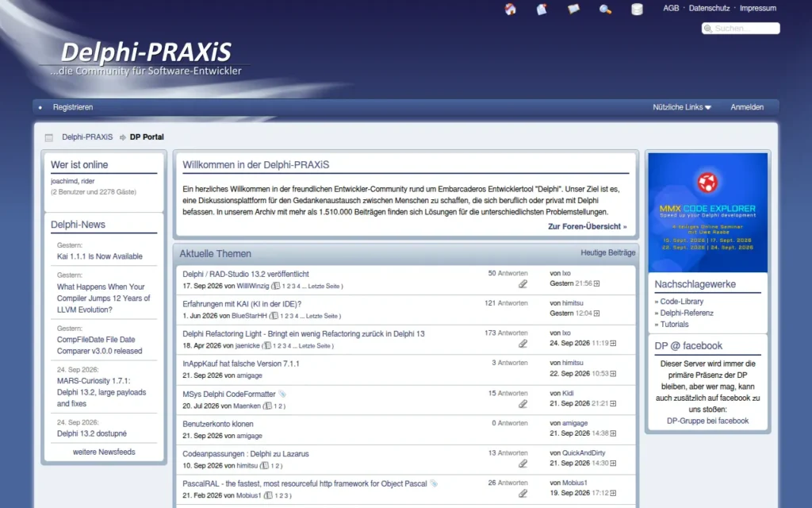The height and width of the screenshot is (508, 812).
Task: Click page icon in KAI thread pagination
Action: tap(274, 316)
